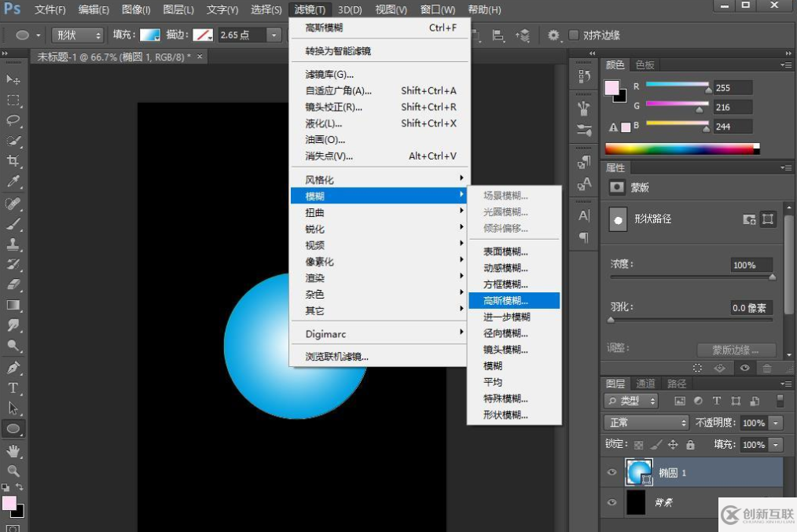
Task: Click the 蒙版边缘... button
Action: click(x=736, y=350)
